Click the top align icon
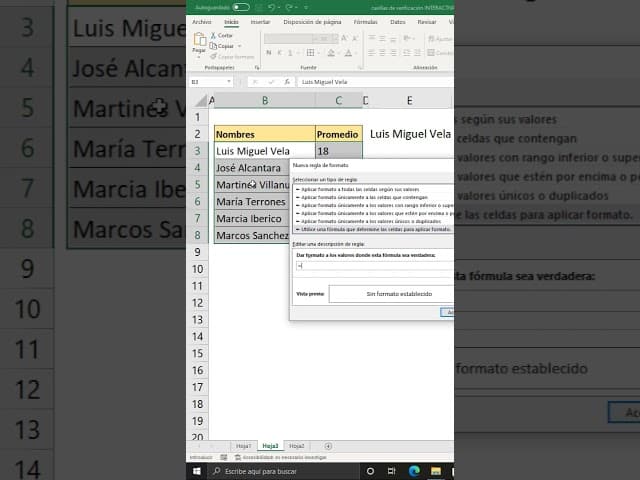Image resolution: width=640 pixels, height=480 pixels. 372,39
